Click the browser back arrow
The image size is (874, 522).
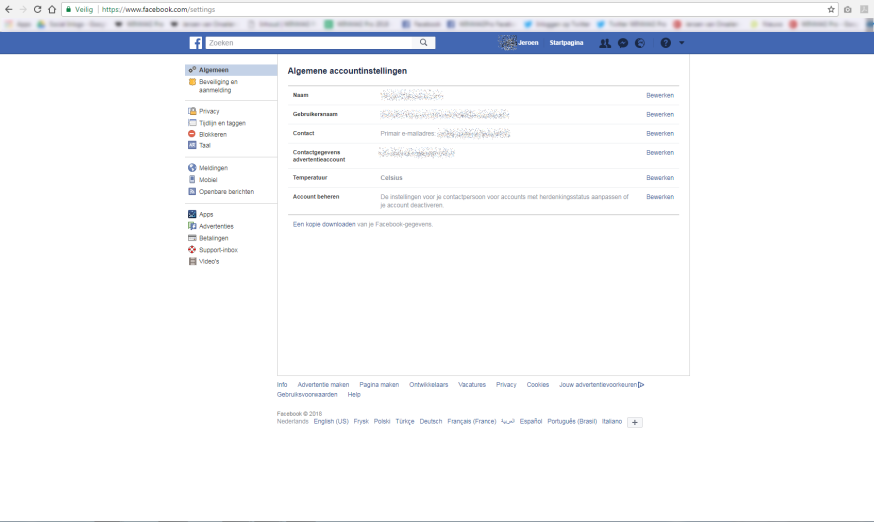8,9
